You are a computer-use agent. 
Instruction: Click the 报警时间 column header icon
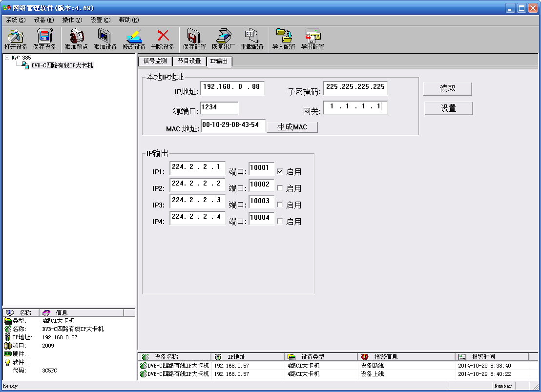(462, 357)
